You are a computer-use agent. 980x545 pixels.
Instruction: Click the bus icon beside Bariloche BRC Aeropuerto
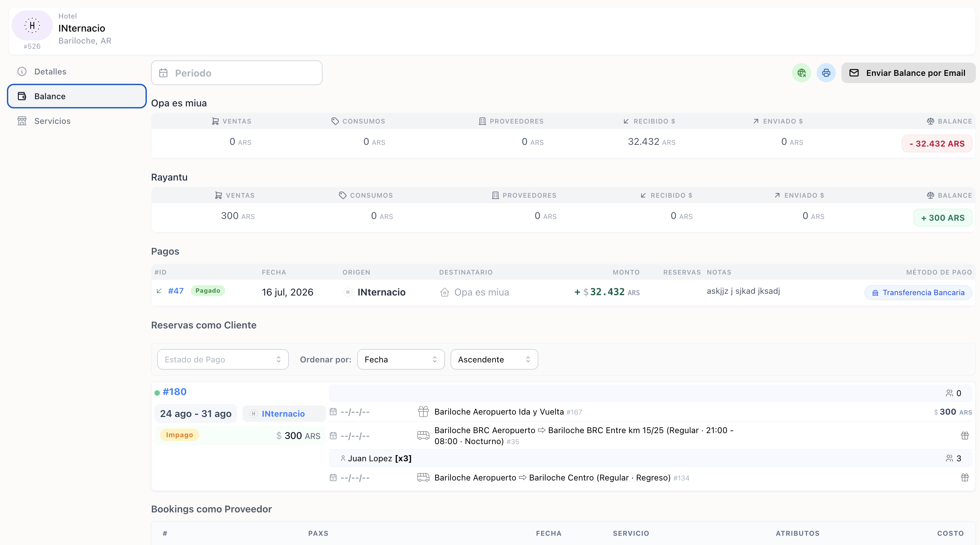423,436
